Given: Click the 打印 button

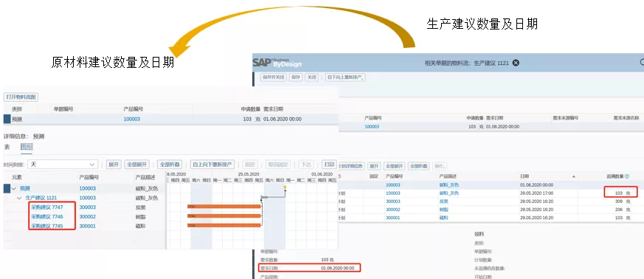Looking at the screenshot, I should coord(329,165).
